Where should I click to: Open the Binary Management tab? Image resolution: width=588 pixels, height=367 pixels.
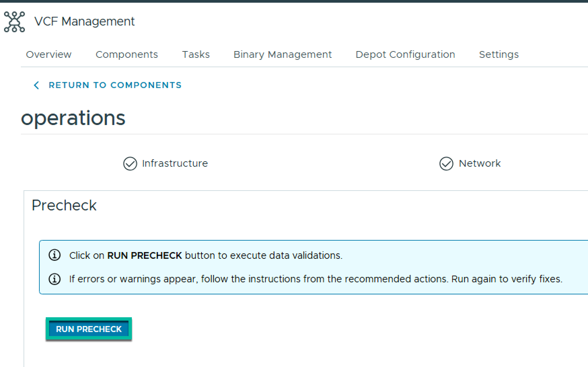point(283,54)
